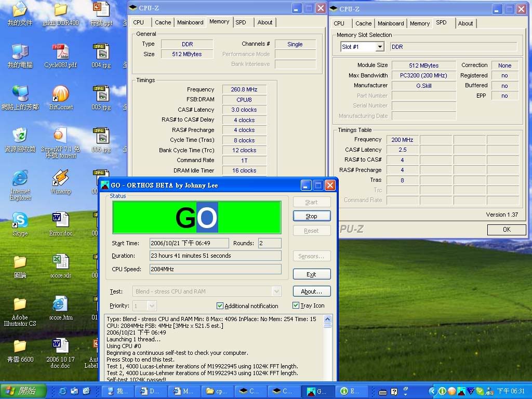Switch to CPU tab in left CPU-Z window
532x399 pixels.
[138, 22]
